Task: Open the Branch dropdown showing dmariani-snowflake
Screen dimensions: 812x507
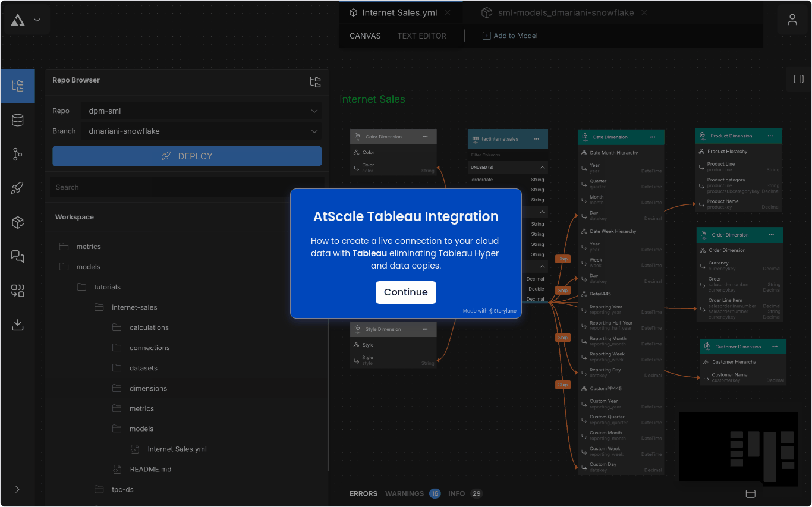Action: click(x=201, y=131)
